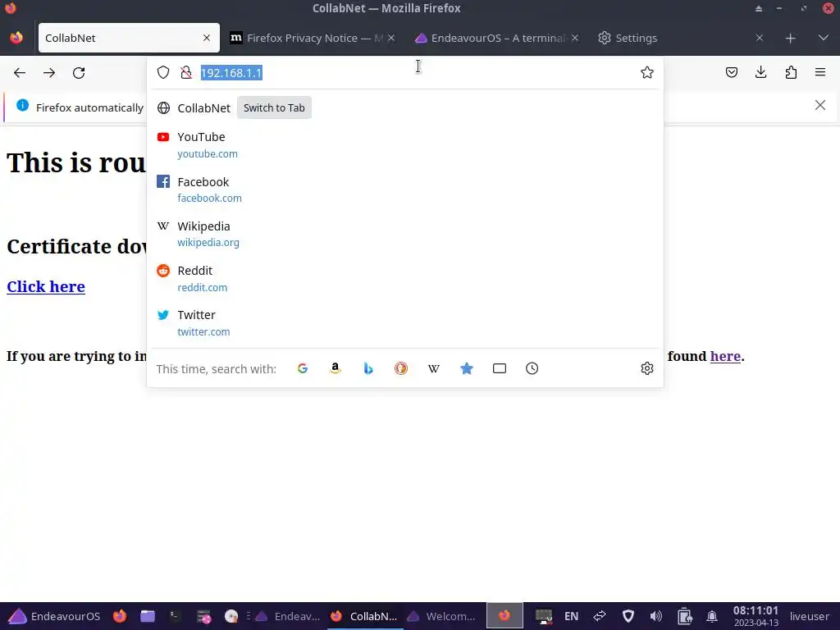Open the Downloads panel
This screenshot has height=630, width=840.
tap(760, 72)
